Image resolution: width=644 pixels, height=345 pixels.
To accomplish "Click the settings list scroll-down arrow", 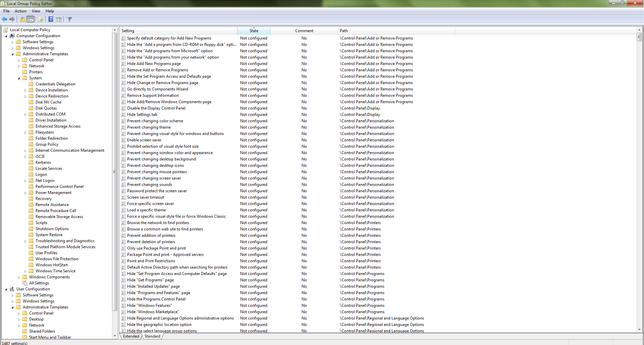I will [x=639, y=330].
